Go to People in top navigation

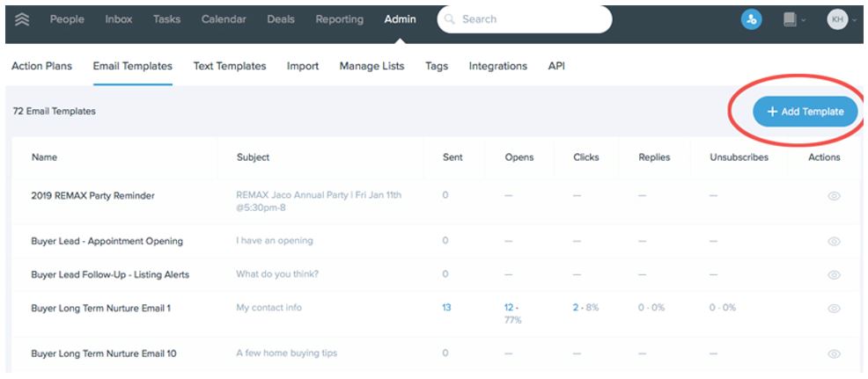point(67,19)
